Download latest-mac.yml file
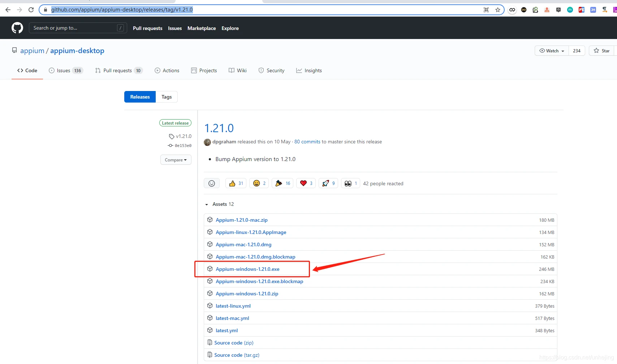 pyautogui.click(x=232, y=318)
